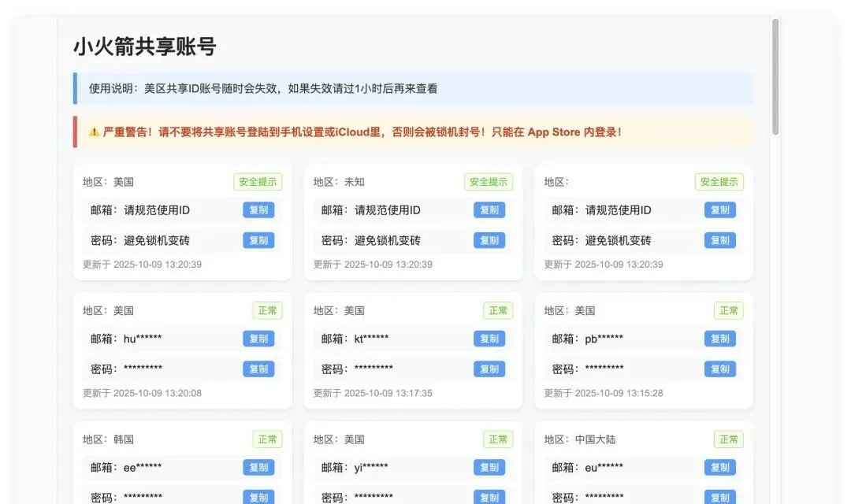This screenshot has width=851, height=504.
Task: Click the 地区:韩国 region label
Action: (108, 439)
